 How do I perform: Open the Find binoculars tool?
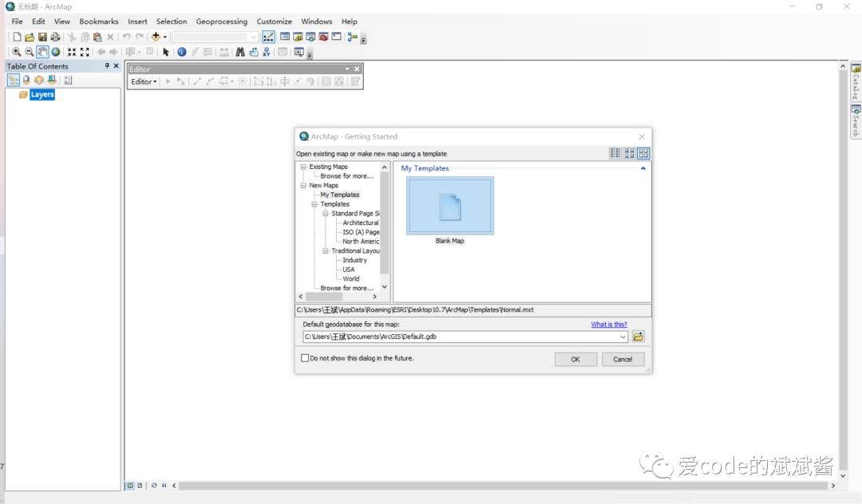(240, 52)
